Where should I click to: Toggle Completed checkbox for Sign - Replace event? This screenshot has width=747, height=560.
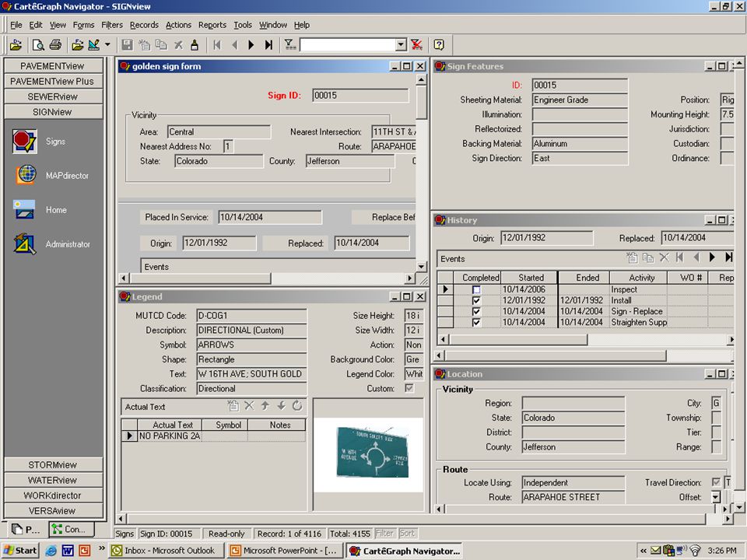point(476,311)
